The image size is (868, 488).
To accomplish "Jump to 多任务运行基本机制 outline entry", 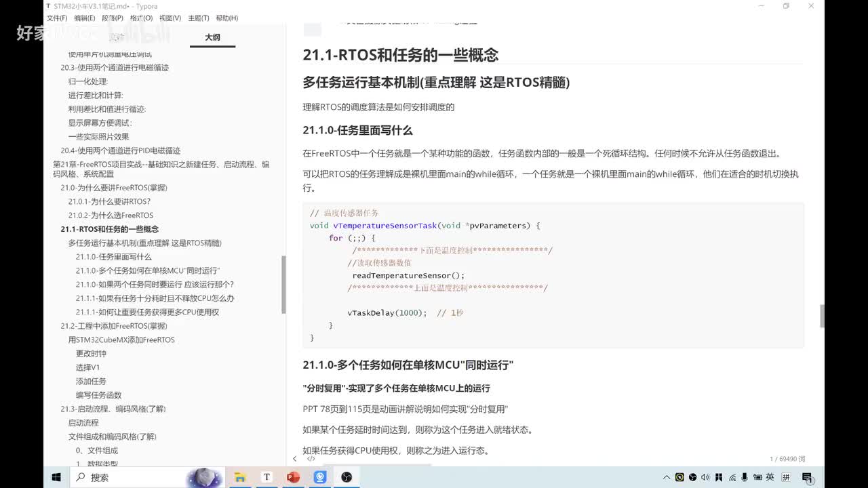I will coord(144,243).
